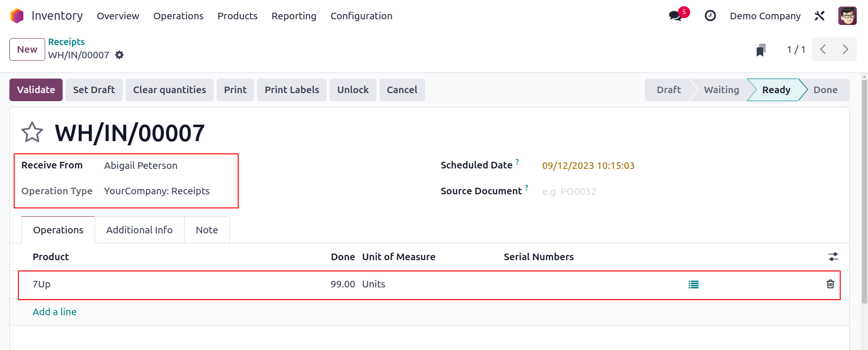Open the user avatar menu
Screen dimensions: 868x350
847,16
